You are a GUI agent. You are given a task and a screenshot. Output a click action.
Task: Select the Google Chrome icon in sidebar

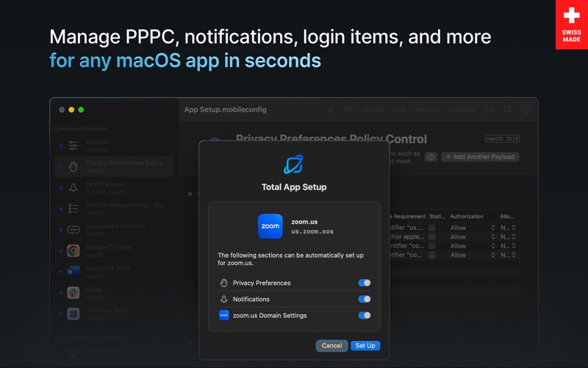coord(73,250)
